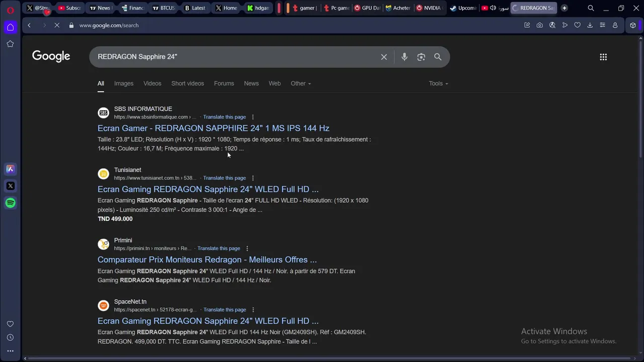The image size is (644, 362).
Task: Open options menu for SpaceNet.tn result
Action: point(253,310)
